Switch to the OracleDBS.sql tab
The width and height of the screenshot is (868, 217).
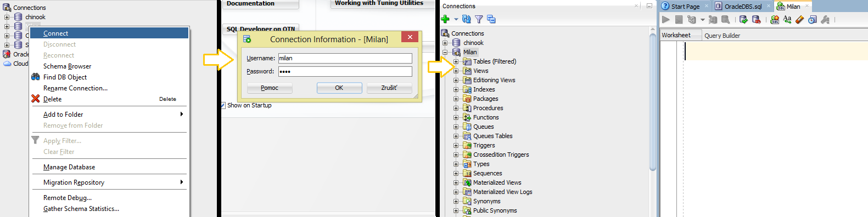[742, 7]
